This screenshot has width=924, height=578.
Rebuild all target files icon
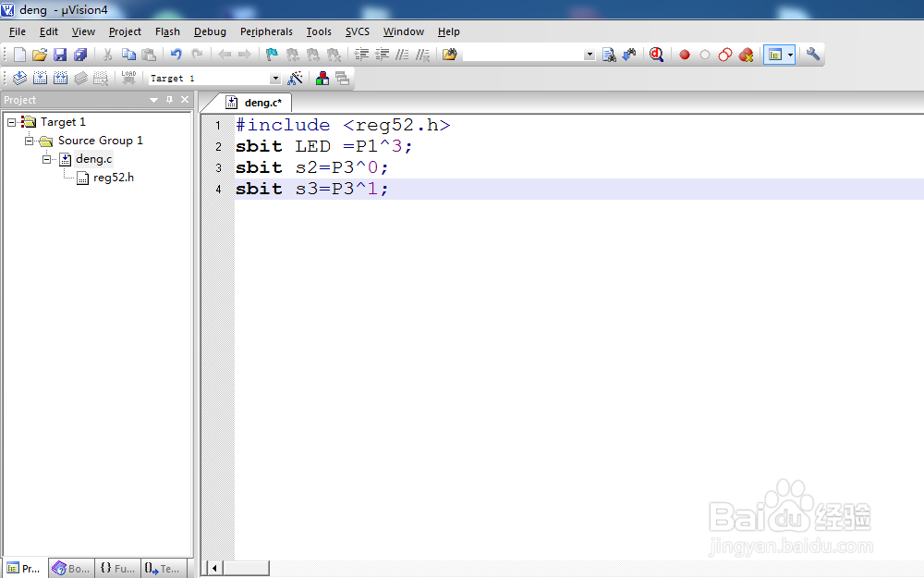(60, 78)
